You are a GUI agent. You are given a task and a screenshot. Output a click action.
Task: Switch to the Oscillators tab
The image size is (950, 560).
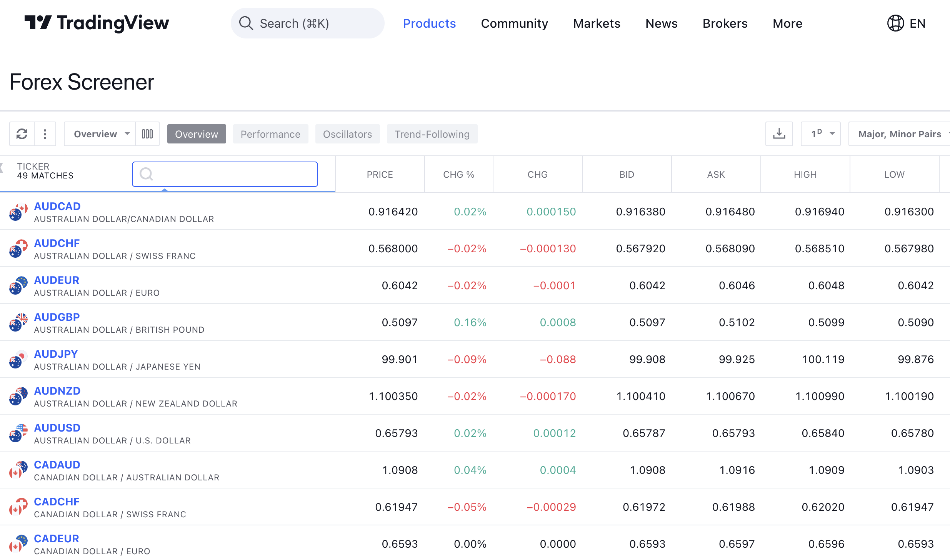[347, 133]
